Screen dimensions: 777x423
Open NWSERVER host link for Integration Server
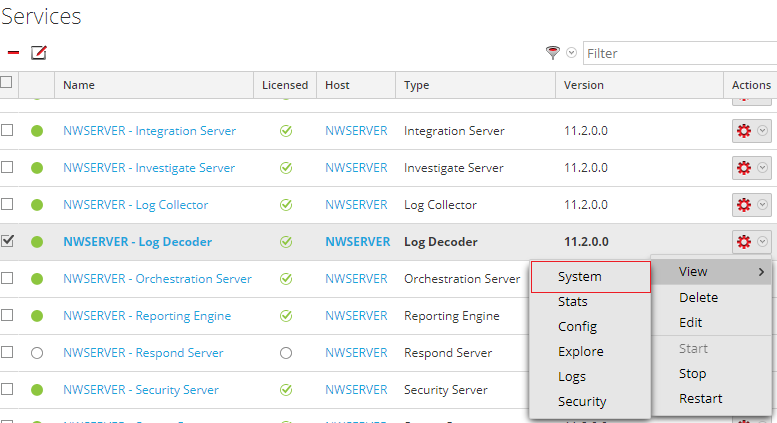click(356, 131)
